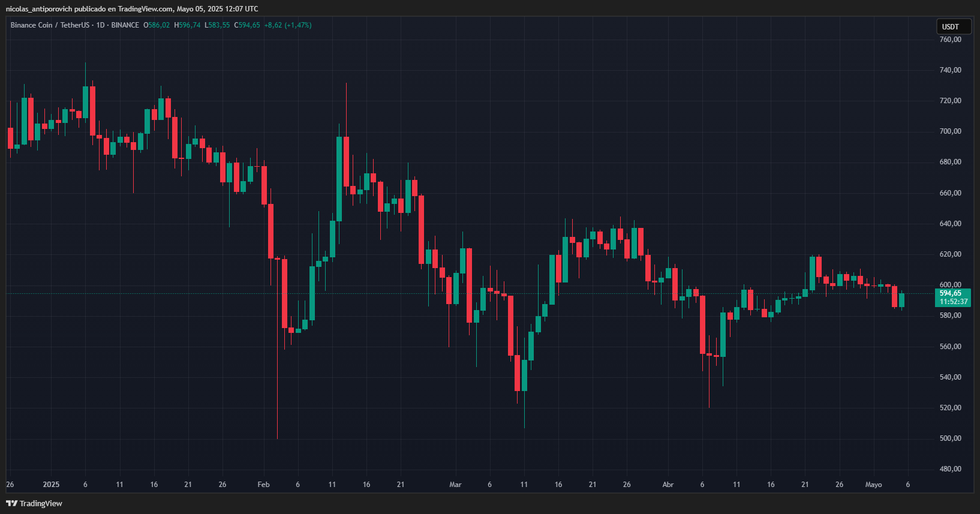Click the open value O586,02
This screenshot has height=514, width=980.
click(157, 25)
